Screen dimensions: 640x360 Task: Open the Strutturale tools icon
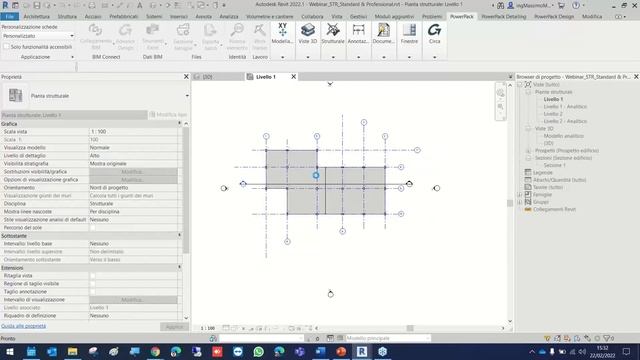coord(333,33)
